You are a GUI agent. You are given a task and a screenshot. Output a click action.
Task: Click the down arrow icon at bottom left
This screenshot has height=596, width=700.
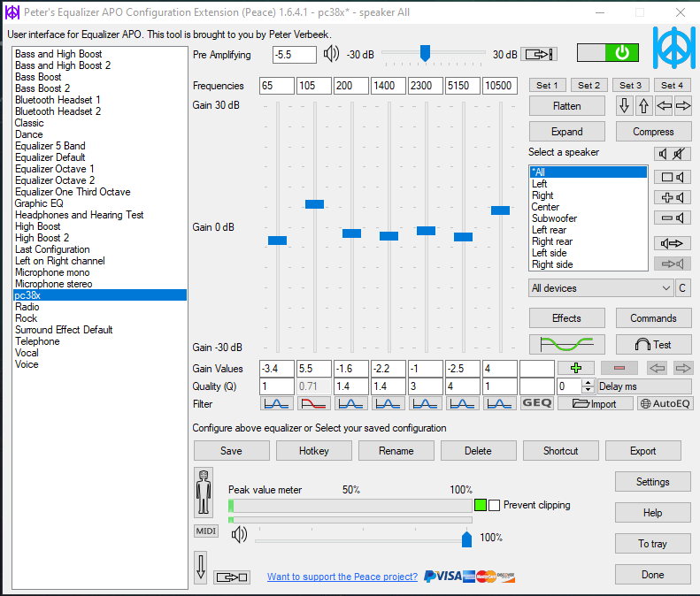click(x=201, y=568)
